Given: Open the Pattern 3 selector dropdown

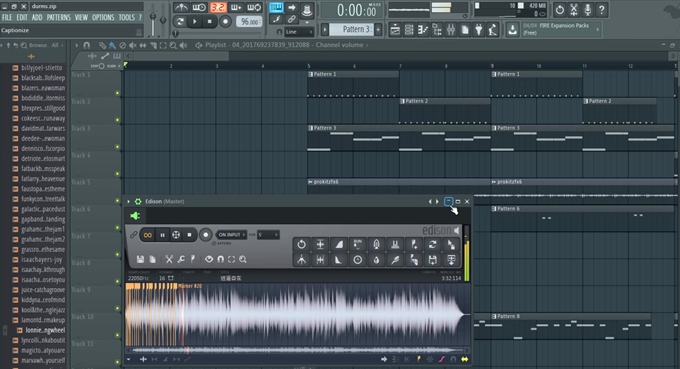Looking at the screenshot, I should coord(352,29).
